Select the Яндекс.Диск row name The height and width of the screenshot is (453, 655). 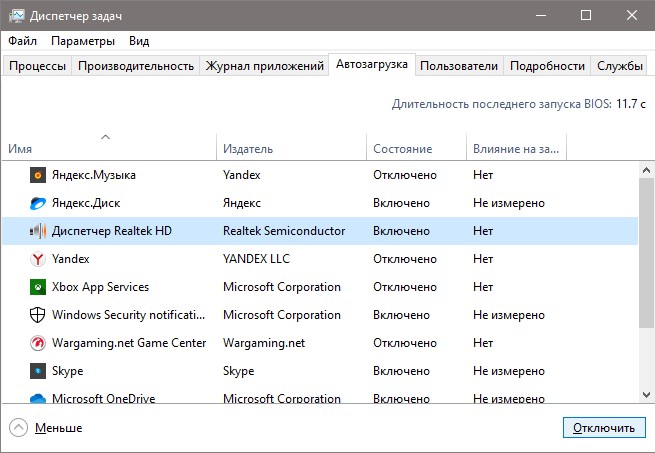tap(86, 203)
